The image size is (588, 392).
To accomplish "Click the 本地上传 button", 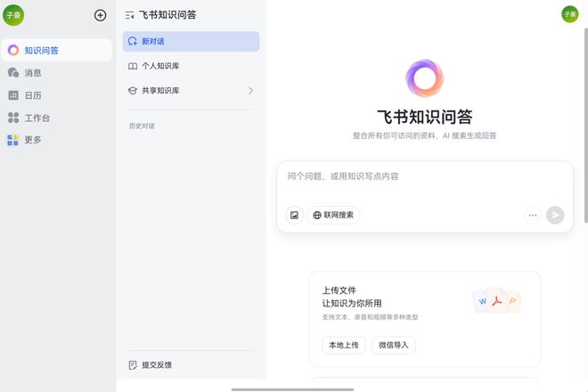I will (x=343, y=345).
